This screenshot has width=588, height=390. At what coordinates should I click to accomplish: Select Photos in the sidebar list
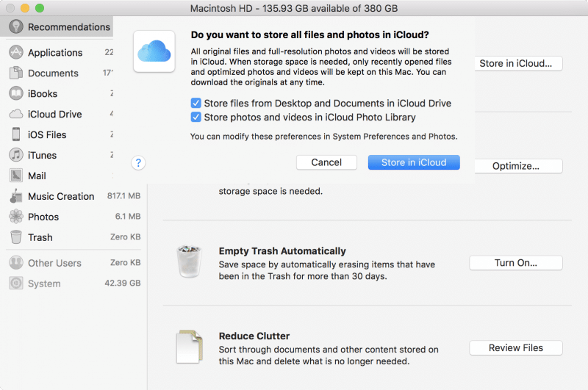click(x=74, y=217)
